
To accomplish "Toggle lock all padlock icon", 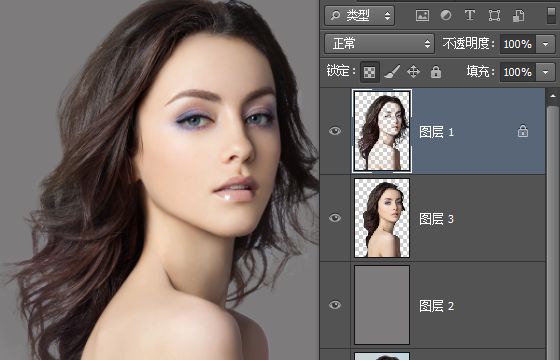I will click(436, 72).
